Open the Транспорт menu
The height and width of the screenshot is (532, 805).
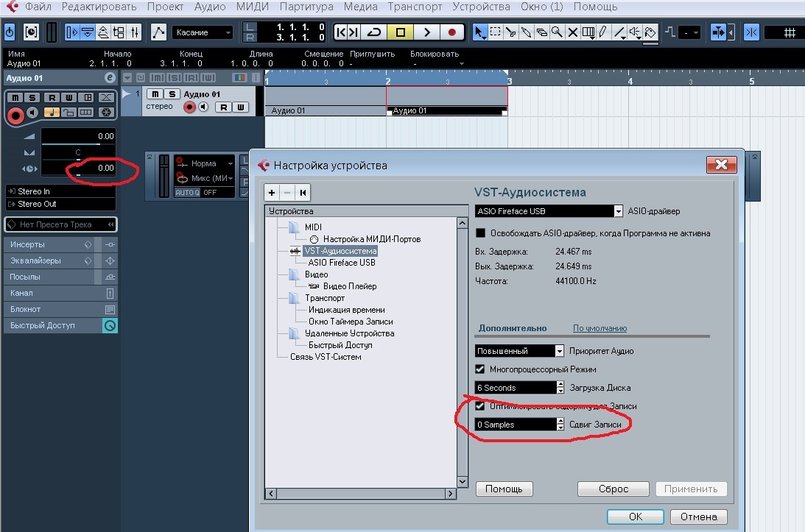tap(415, 7)
